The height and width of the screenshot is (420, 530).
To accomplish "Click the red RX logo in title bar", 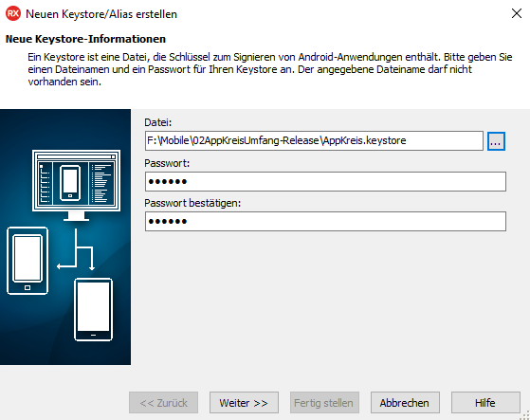I will pos(13,14).
